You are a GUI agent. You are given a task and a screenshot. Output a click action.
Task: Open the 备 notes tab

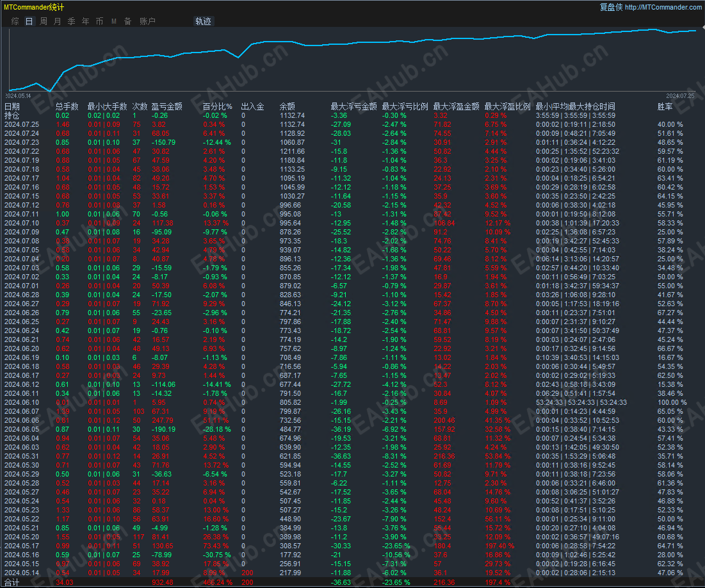click(x=127, y=21)
